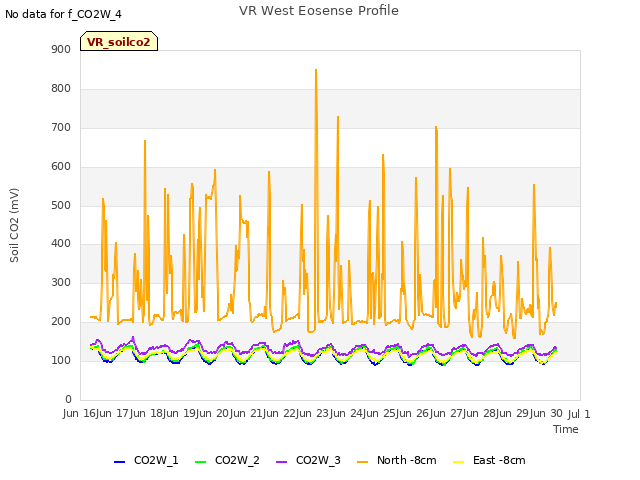Click the 23Jun x-axis tick label
The width and height of the screenshot is (640, 480).
coord(331,413)
